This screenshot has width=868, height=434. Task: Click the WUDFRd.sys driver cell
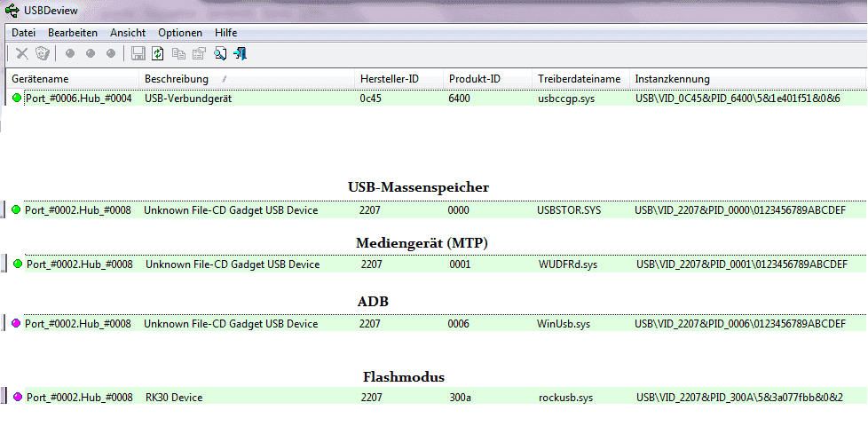tap(568, 264)
